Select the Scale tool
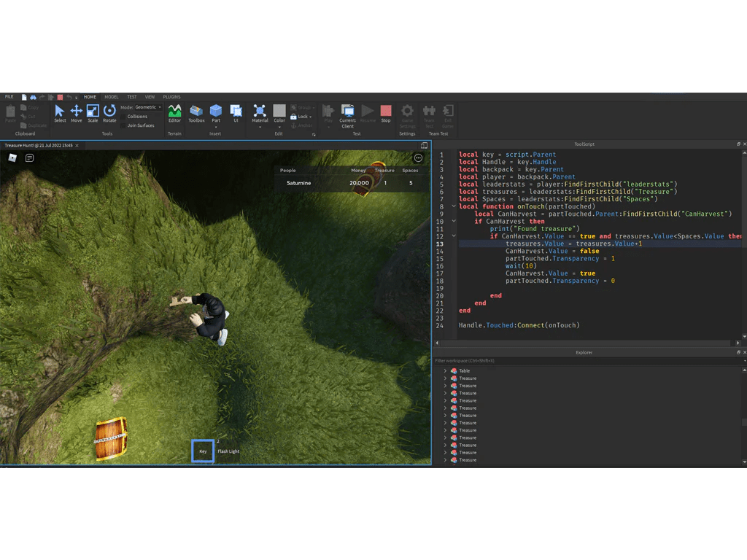Image resolution: width=747 pixels, height=560 pixels. tap(93, 113)
